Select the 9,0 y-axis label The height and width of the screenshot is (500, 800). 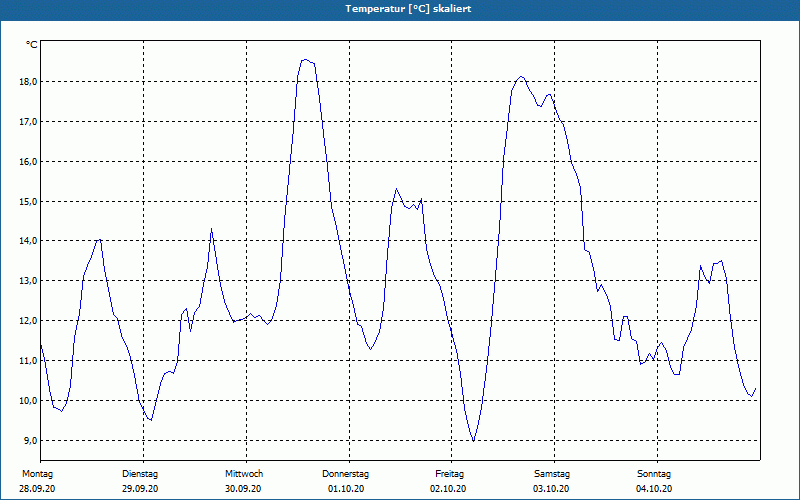(x=30, y=440)
